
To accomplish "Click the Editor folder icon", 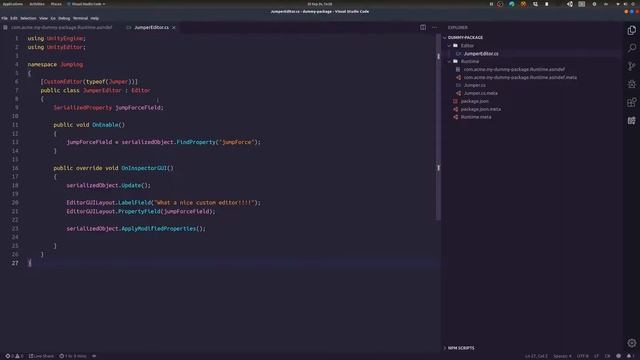I will point(456,46).
